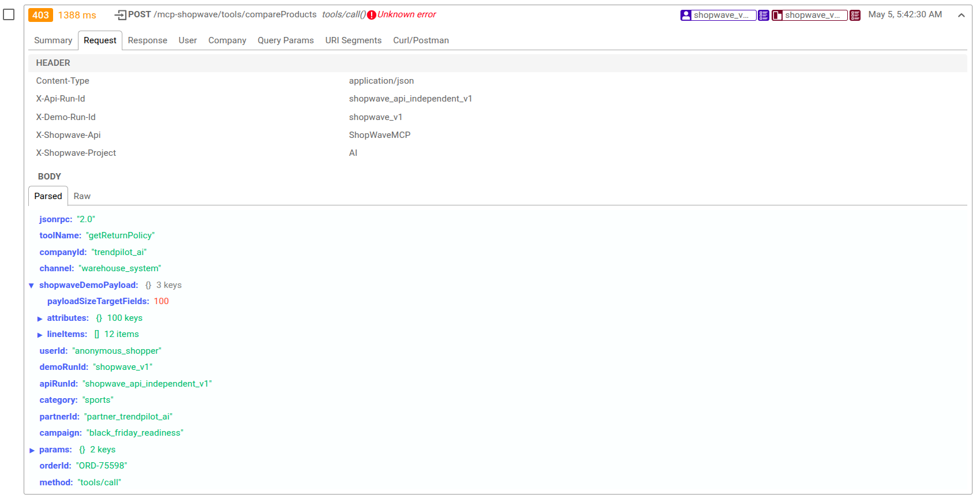The height and width of the screenshot is (498, 980).
Task: Expand the params node with 2 keys
Action: point(32,450)
